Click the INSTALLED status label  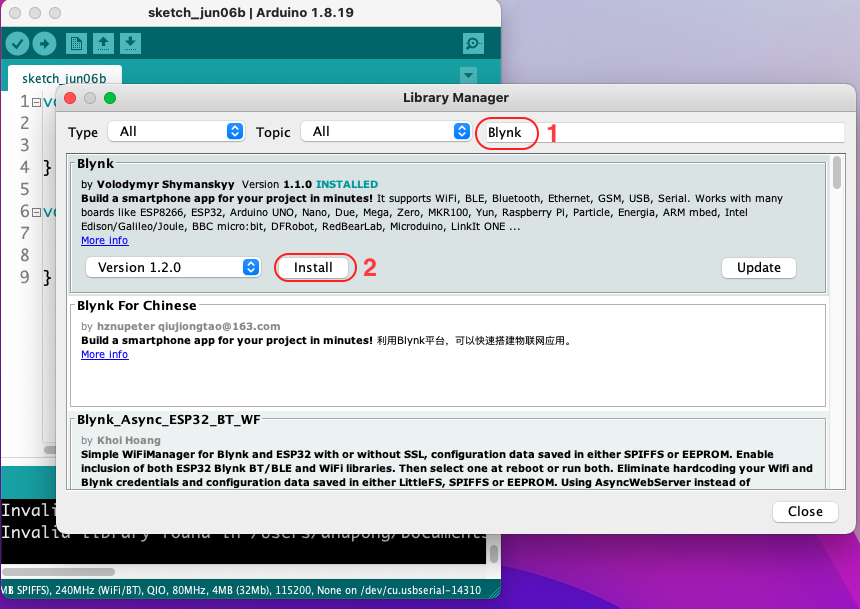click(x=347, y=184)
